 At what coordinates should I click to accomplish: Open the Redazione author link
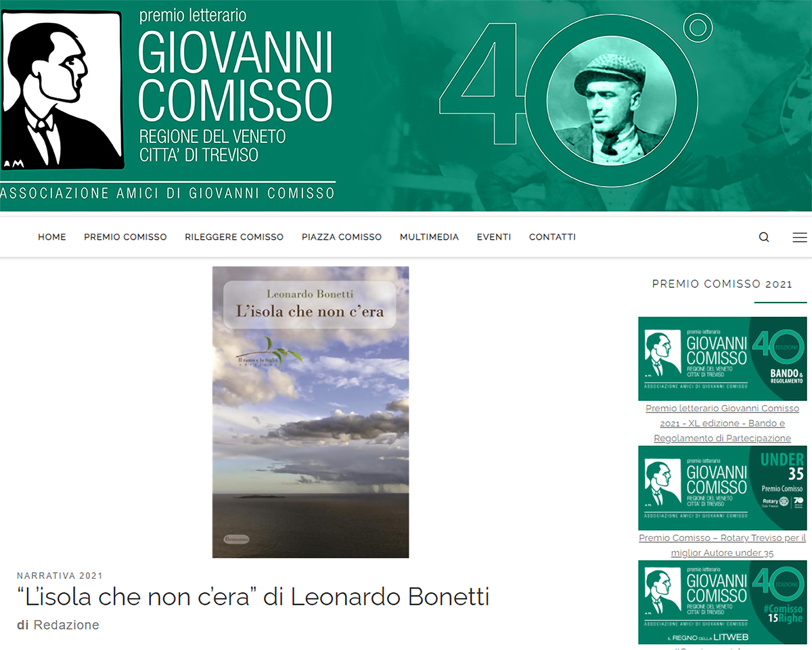pos(66,625)
